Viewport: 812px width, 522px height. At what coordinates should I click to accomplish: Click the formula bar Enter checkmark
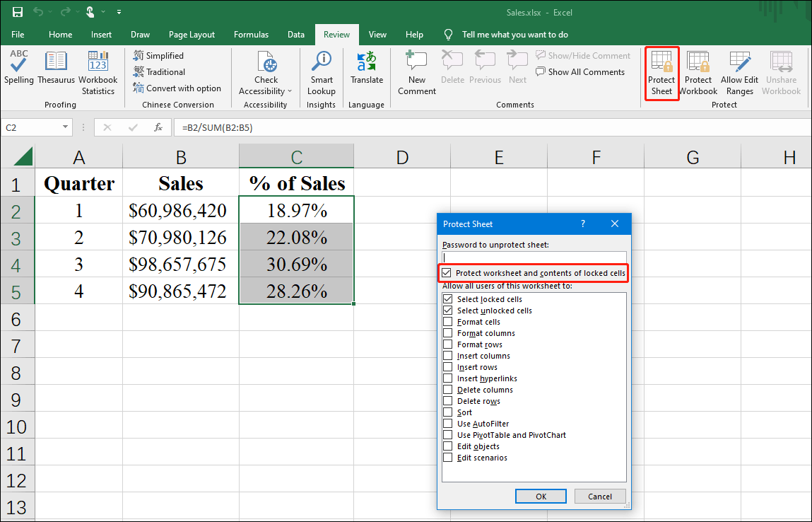[x=133, y=127]
